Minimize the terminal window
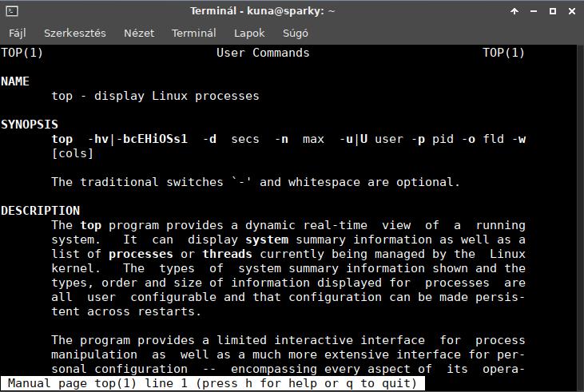 tap(534, 11)
